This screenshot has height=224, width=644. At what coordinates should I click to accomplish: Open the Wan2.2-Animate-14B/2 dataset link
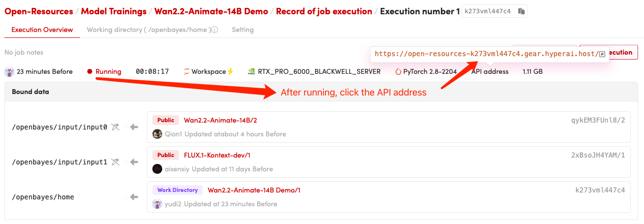click(x=220, y=120)
